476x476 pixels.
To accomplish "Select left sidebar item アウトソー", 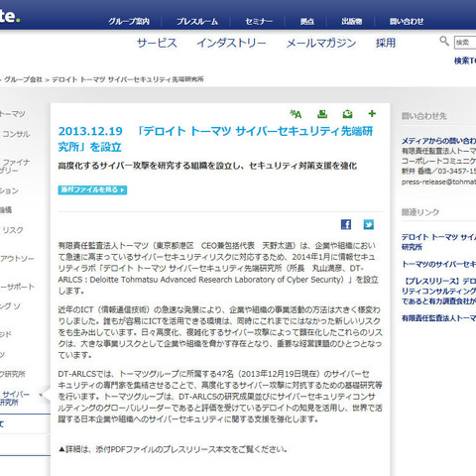I will [17, 259].
